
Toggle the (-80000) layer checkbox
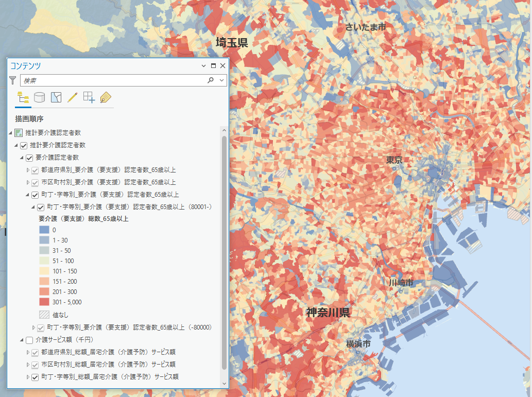41,328
